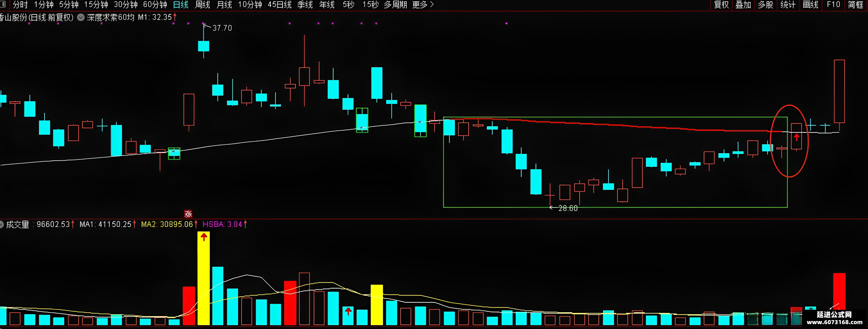Click the 37.70 high price marker
Image resolution: width=868 pixels, height=329 pixels.
[222, 28]
